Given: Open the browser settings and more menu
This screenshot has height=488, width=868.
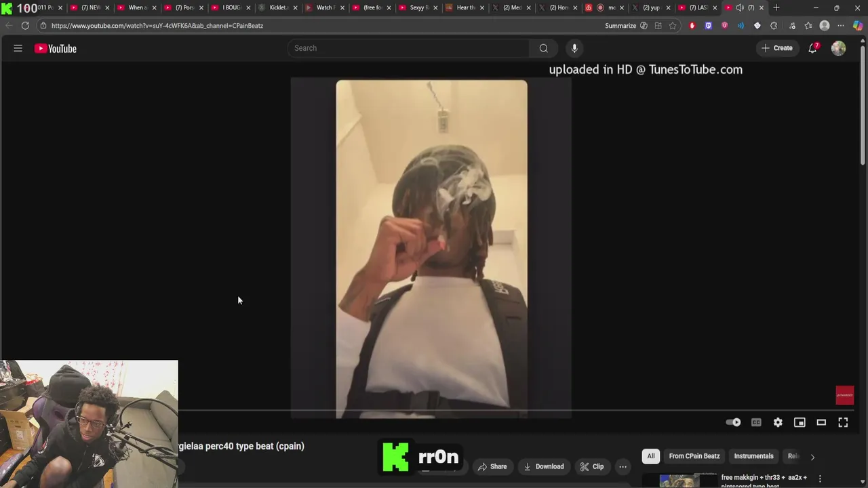Looking at the screenshot, I should coord(841,26).
